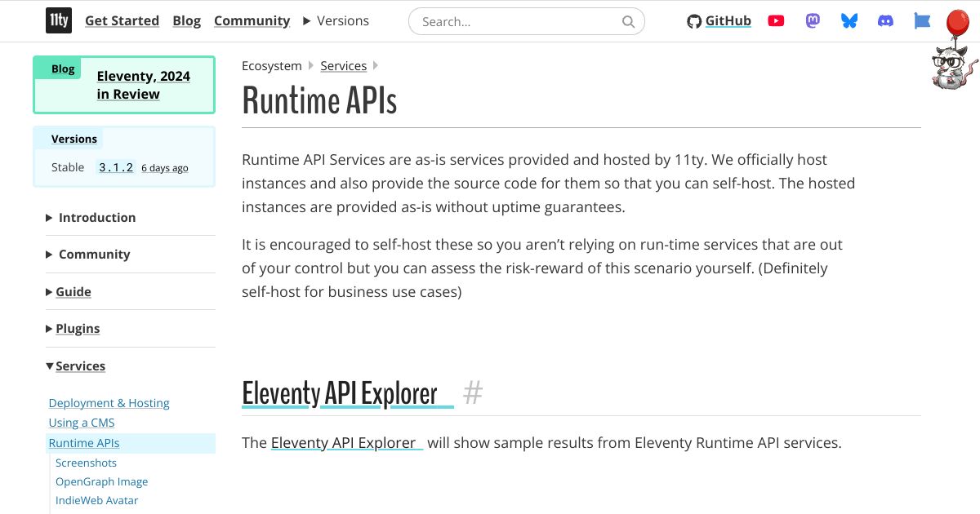Open Screenshots sidebar sub-item

[x=86, y=463]
